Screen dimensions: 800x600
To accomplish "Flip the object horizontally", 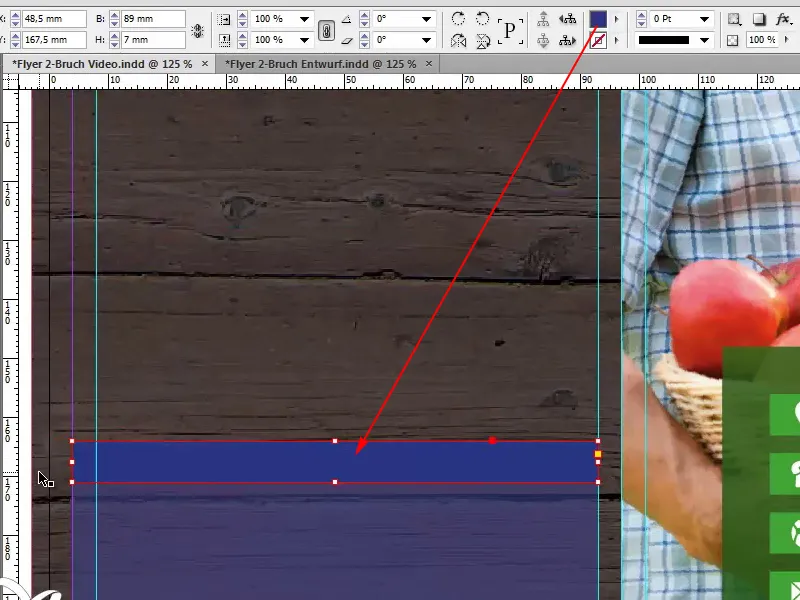I will click(x=458, y=40).
